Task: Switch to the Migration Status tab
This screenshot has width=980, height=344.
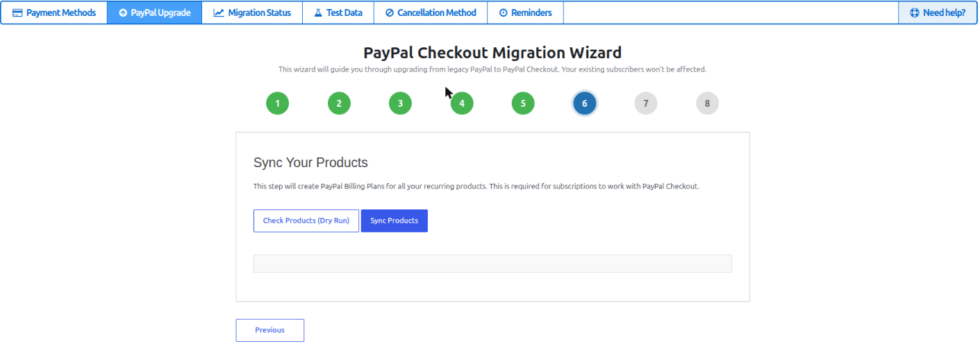Action: click(252, 12)
